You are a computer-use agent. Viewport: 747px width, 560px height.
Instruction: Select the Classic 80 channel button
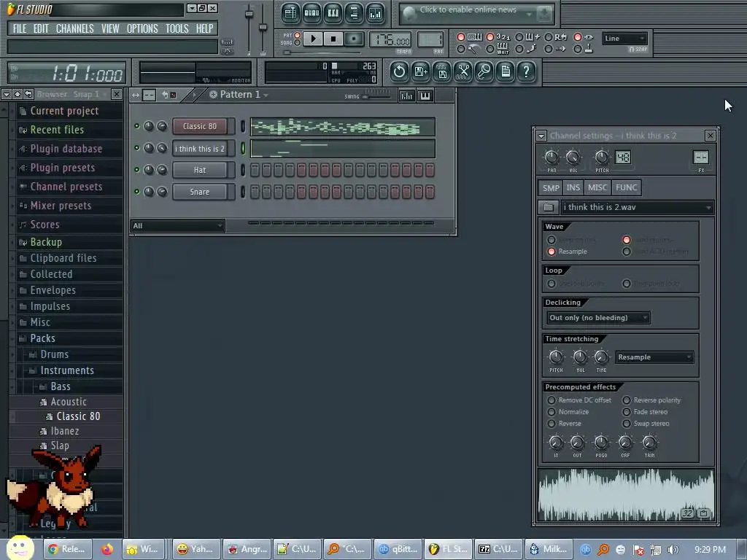pyautogui.click(x=200, y=126)
